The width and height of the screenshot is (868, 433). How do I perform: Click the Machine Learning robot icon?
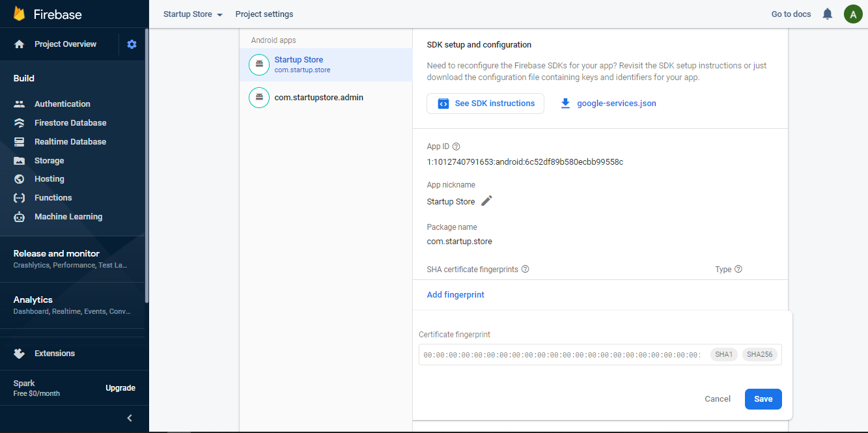[x=20, y=217]
